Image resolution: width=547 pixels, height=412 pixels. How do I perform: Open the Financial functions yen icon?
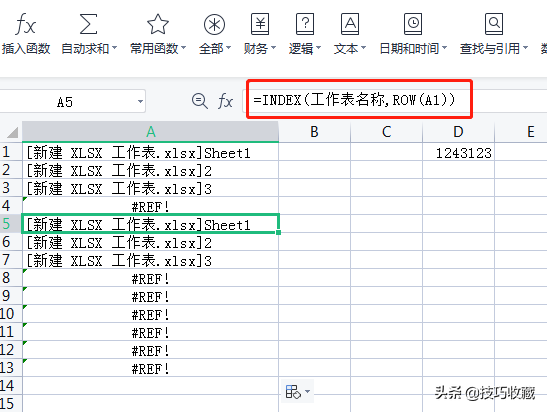(260, 24)
